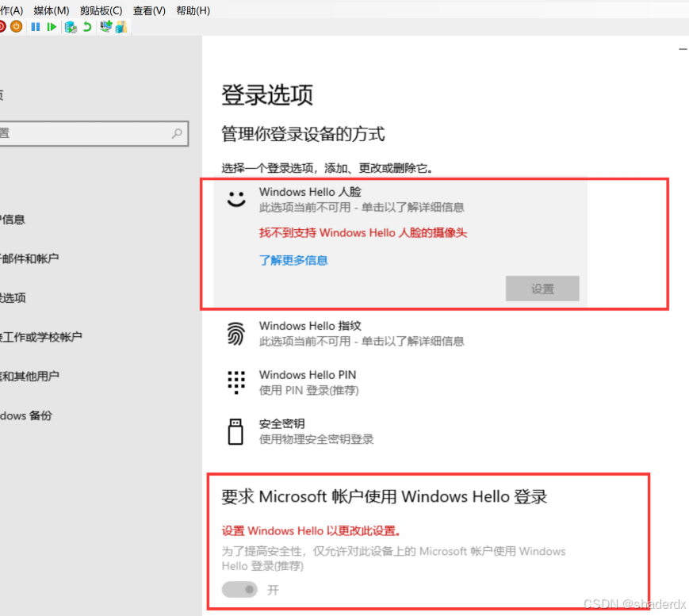Click the 选择一个登录选项，添加、更改或删除它 text
The height and width of the screenshot is (616, 689).
click(x=327, y=168)
